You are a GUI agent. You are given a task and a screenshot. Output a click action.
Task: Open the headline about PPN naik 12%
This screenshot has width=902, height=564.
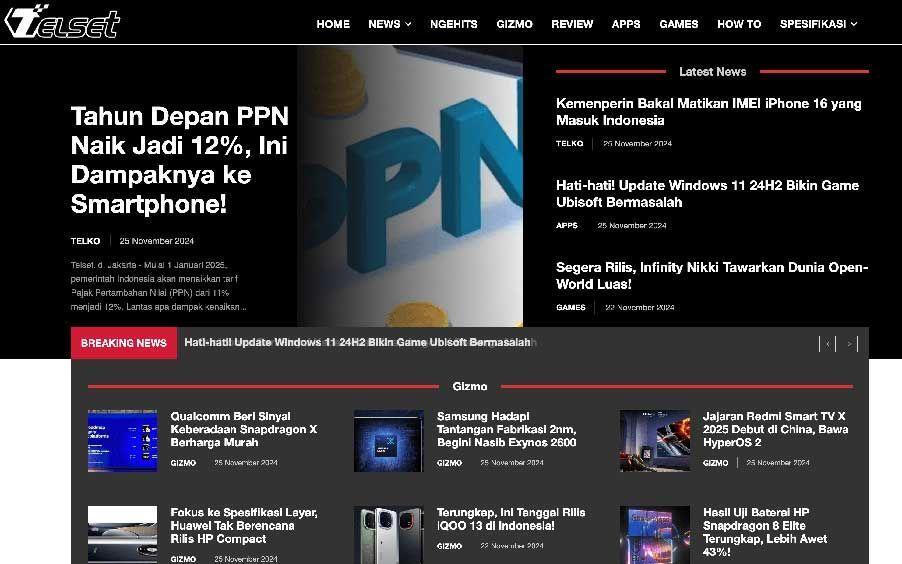179,160
